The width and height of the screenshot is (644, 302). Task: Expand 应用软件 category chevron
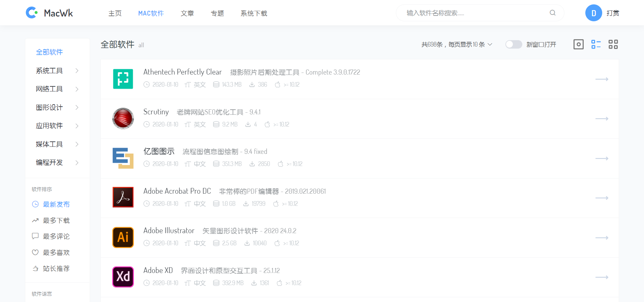click(77, 126)
